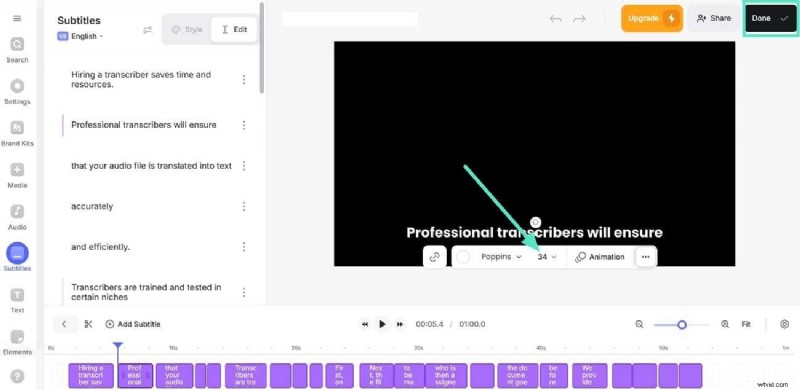Select the Subtitles sidebar item
Viewport: 800px width, 390px height.
17,258
